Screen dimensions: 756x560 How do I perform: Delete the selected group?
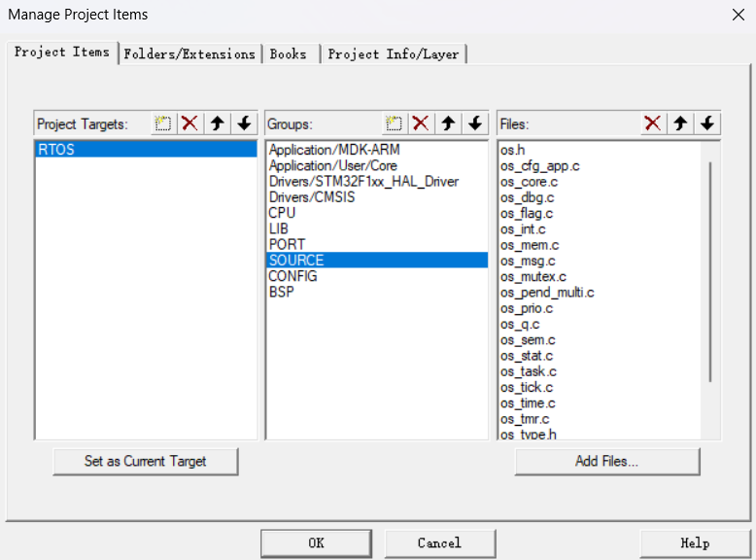coord(421,123)
